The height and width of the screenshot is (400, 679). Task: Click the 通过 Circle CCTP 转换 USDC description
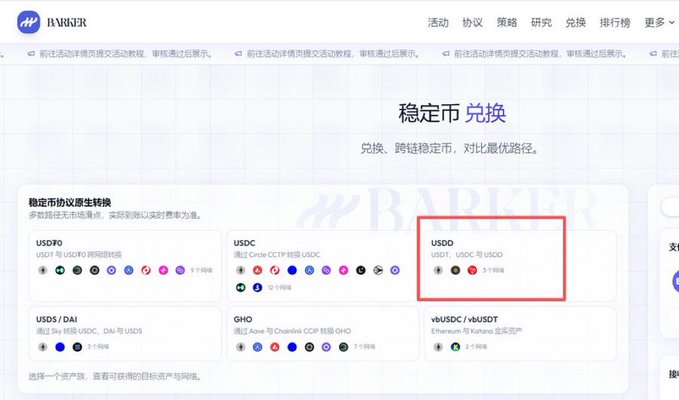pos(277,255)
